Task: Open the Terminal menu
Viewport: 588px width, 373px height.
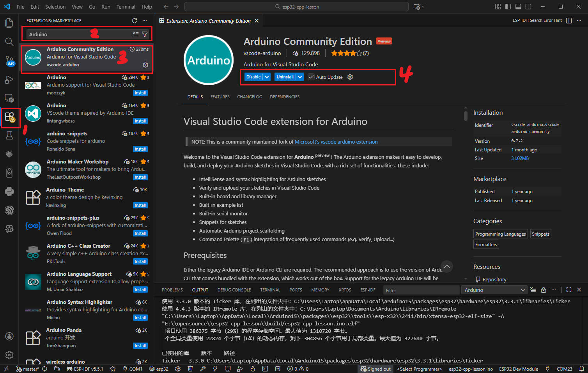Action: 126,7
